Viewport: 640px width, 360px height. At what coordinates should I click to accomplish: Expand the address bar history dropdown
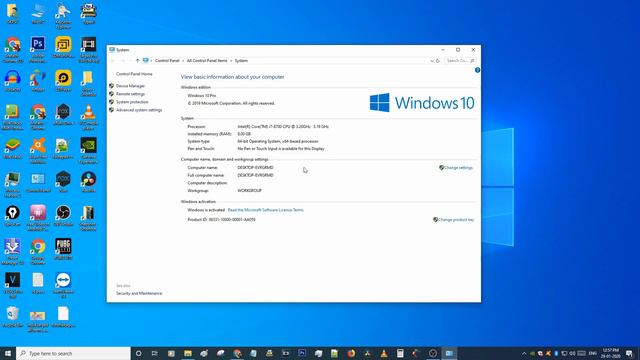432,61
